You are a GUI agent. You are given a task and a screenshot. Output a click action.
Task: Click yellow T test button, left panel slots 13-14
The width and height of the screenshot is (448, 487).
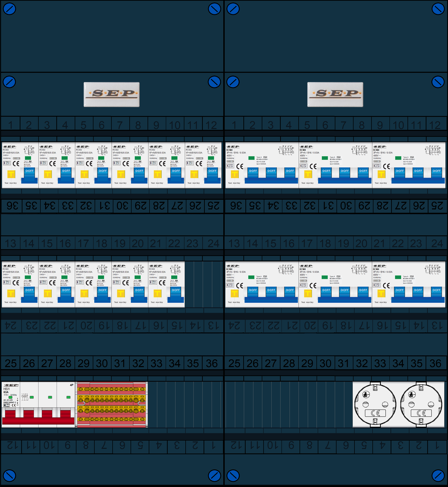11,293
